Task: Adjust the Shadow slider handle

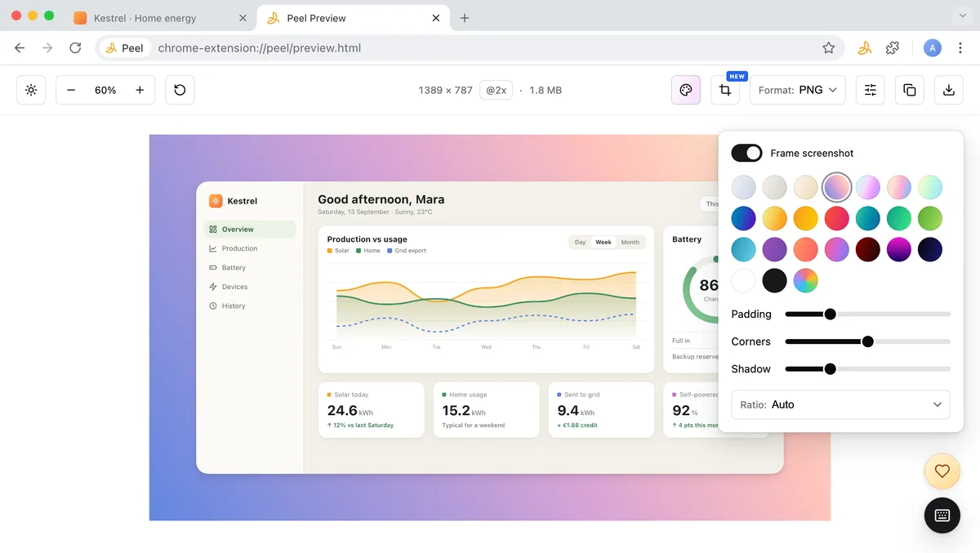Action: point(830,368)
